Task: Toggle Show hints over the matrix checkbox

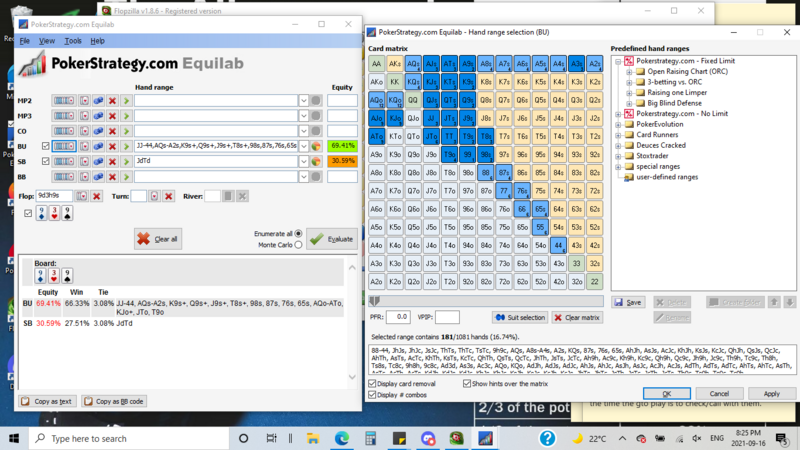Action: (467, 384)
